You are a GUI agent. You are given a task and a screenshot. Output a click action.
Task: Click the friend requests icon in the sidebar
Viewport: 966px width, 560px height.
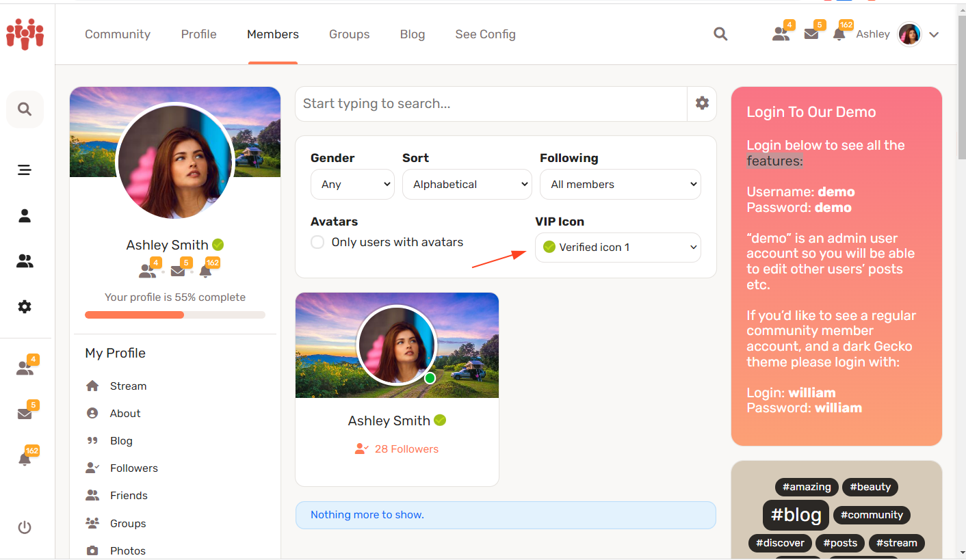(x=25, y=367)
